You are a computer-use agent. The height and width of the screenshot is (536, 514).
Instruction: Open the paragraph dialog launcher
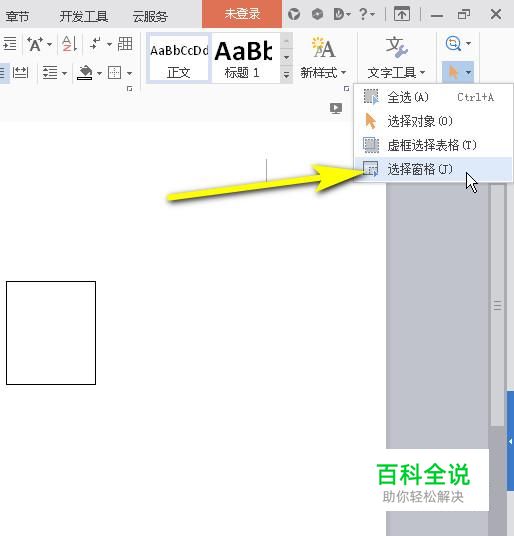point(129,89)
